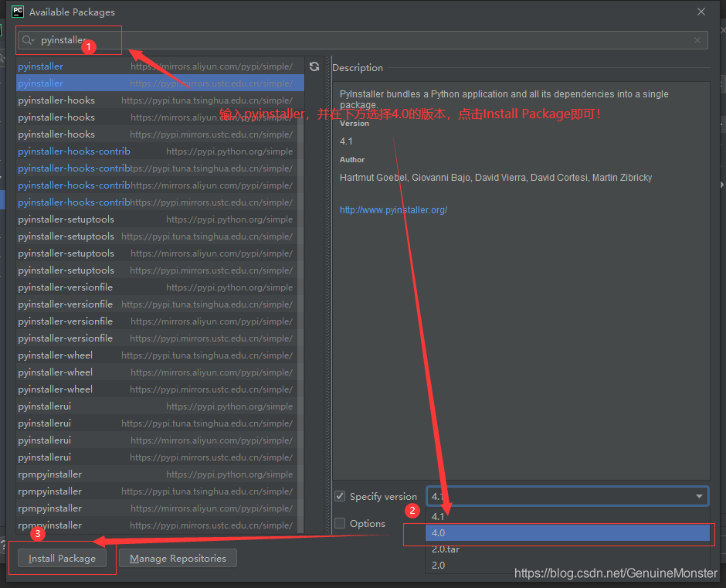Choose version 4.0 in the dropdown list

[568, 533]
